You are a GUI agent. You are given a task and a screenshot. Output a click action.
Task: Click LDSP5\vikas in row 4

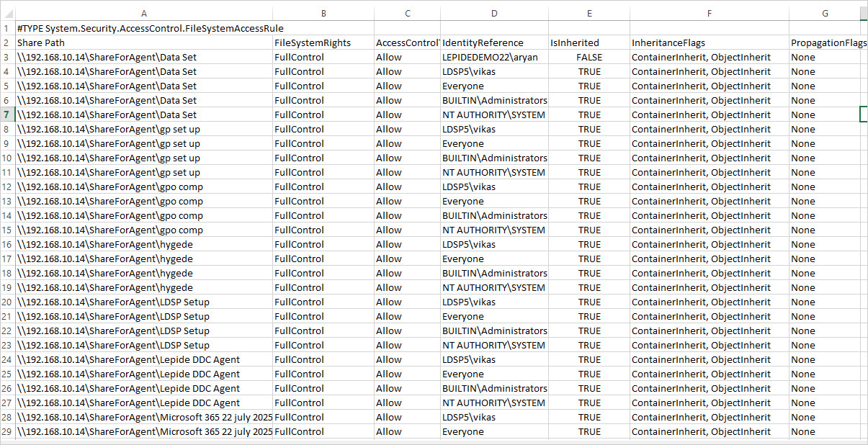(494, 71)
